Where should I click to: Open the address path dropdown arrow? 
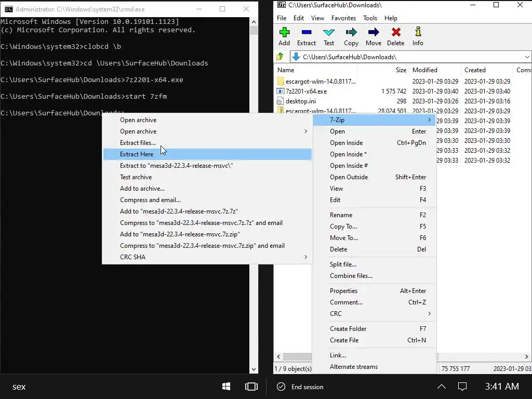527,57
